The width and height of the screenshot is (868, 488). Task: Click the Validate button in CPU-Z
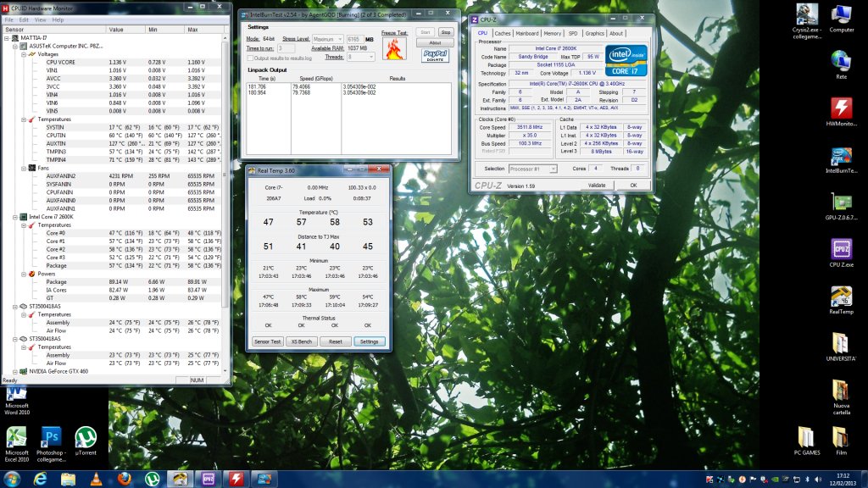597,186
